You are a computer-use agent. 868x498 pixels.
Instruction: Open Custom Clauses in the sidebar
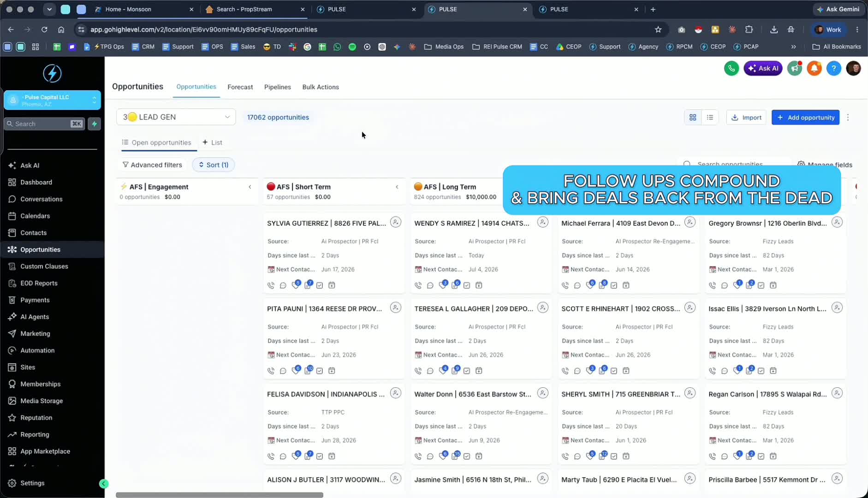point(44,266)
